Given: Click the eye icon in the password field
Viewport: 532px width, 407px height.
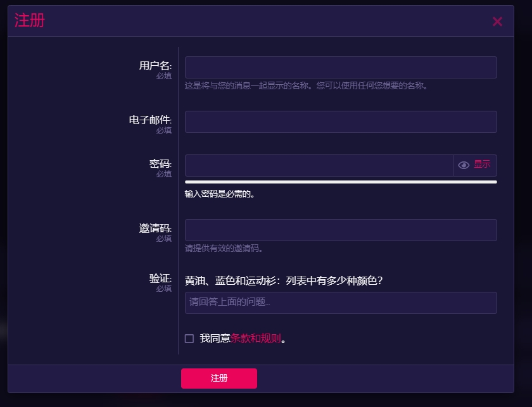Looking at the screenshot, I should pos(464,165).
